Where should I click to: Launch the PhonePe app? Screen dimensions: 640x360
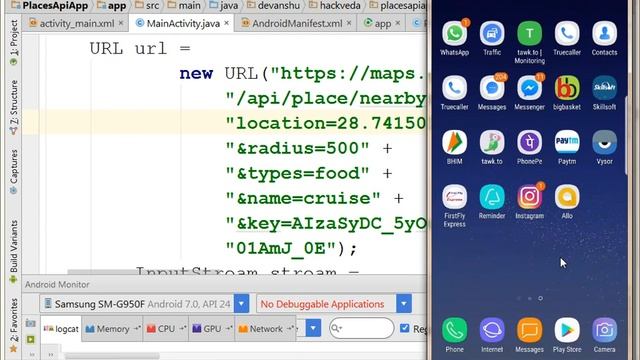pos(529,142)
